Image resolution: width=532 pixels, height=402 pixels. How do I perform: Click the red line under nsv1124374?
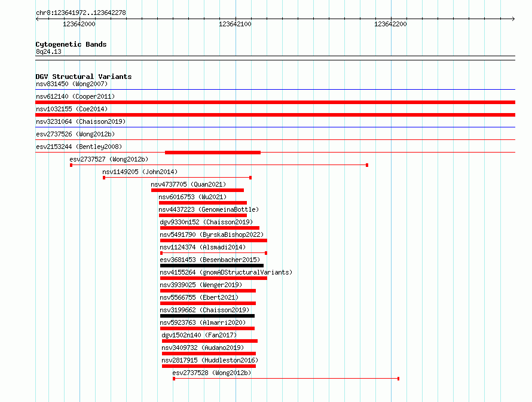(x=214, y=253)
